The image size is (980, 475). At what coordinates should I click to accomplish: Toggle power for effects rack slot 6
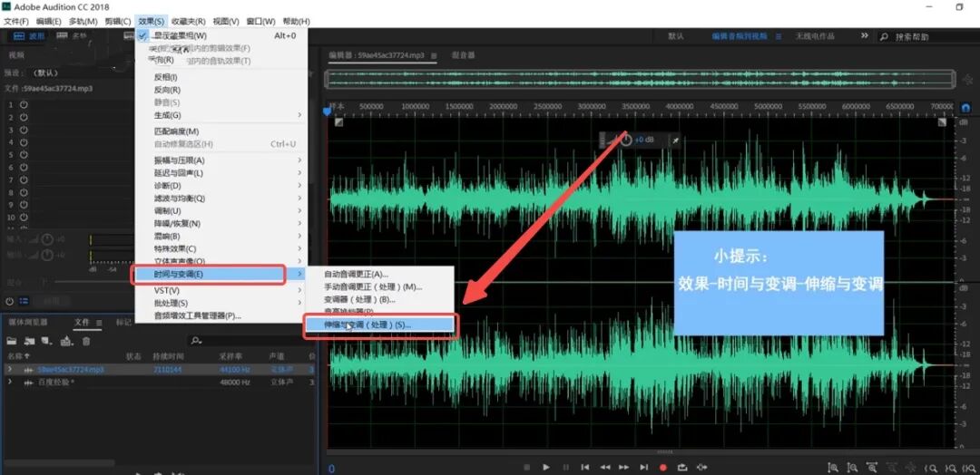point(24,168)
